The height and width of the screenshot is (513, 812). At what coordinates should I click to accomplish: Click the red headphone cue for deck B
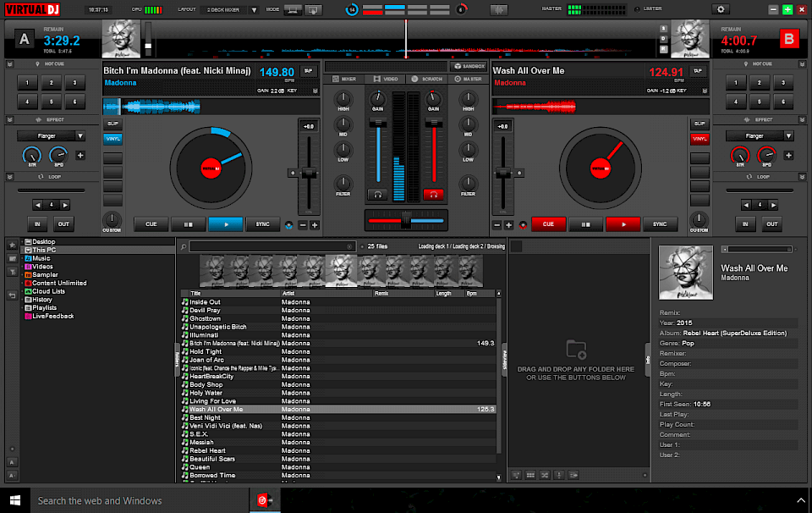click(x=433, y=195)
